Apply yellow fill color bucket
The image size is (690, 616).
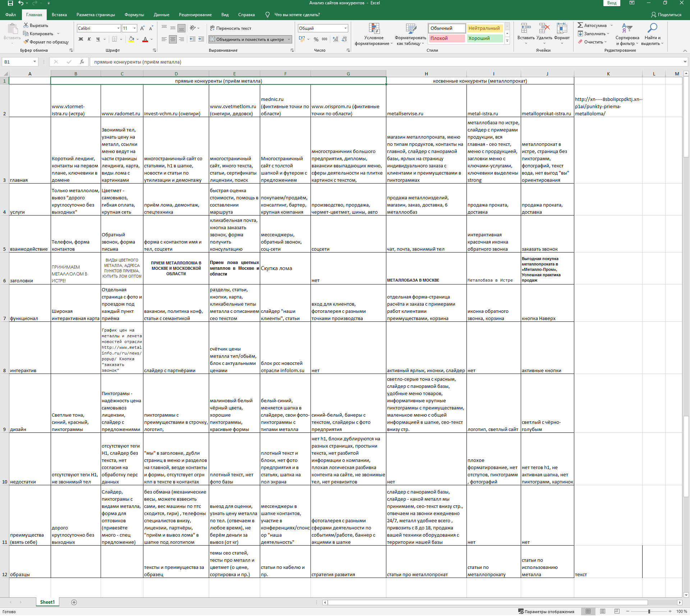pyautogui.click(x=131, y=39)
